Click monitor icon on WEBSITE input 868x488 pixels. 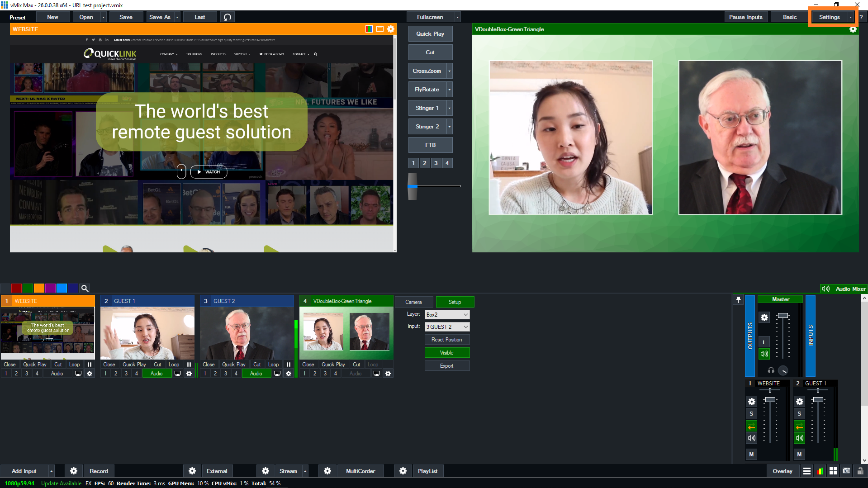[x=78, y=374]
